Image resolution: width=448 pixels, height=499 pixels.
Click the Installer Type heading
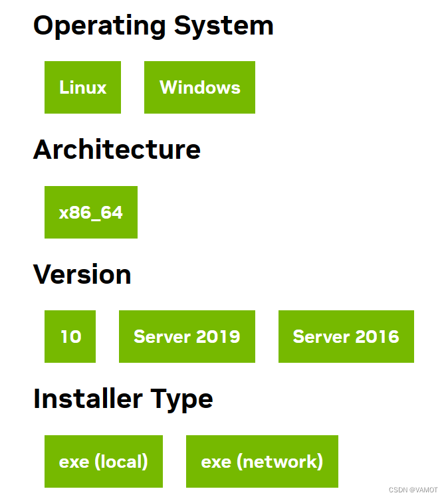(123, 399)
